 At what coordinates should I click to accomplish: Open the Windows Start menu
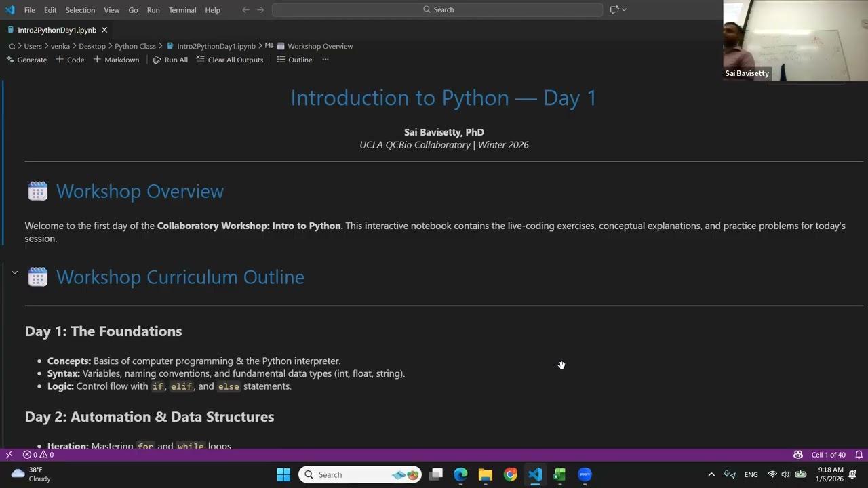[x=283, y=474]
